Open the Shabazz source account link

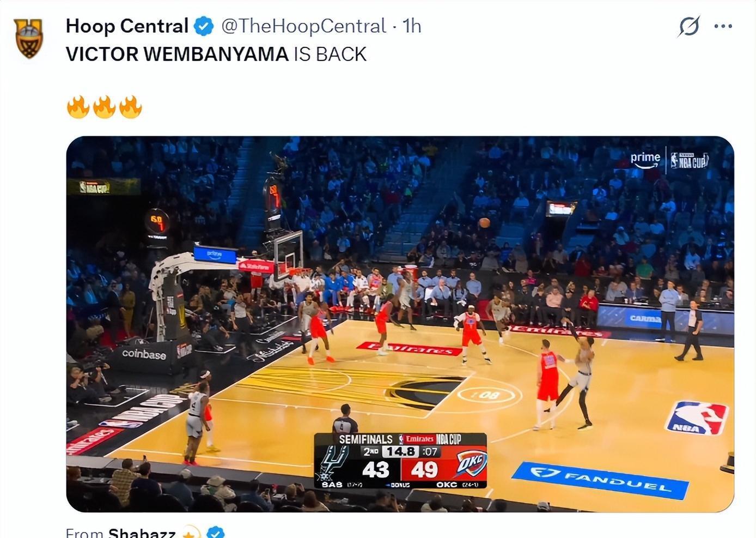142,532
